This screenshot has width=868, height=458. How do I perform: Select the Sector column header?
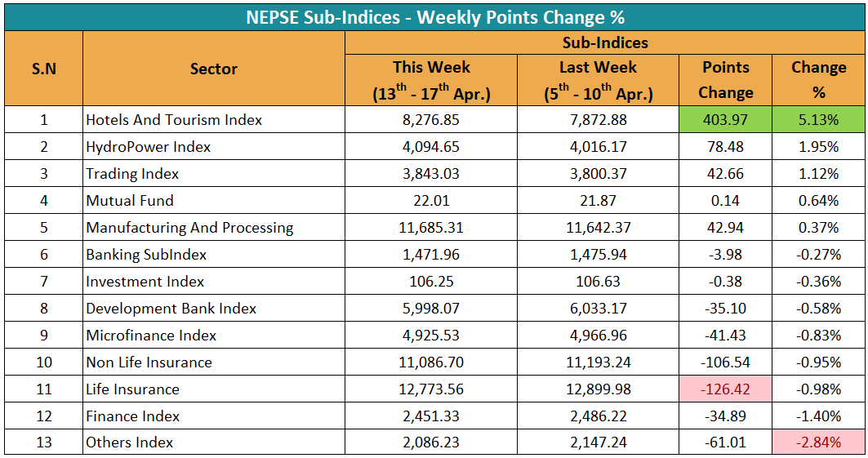(214, 69)
